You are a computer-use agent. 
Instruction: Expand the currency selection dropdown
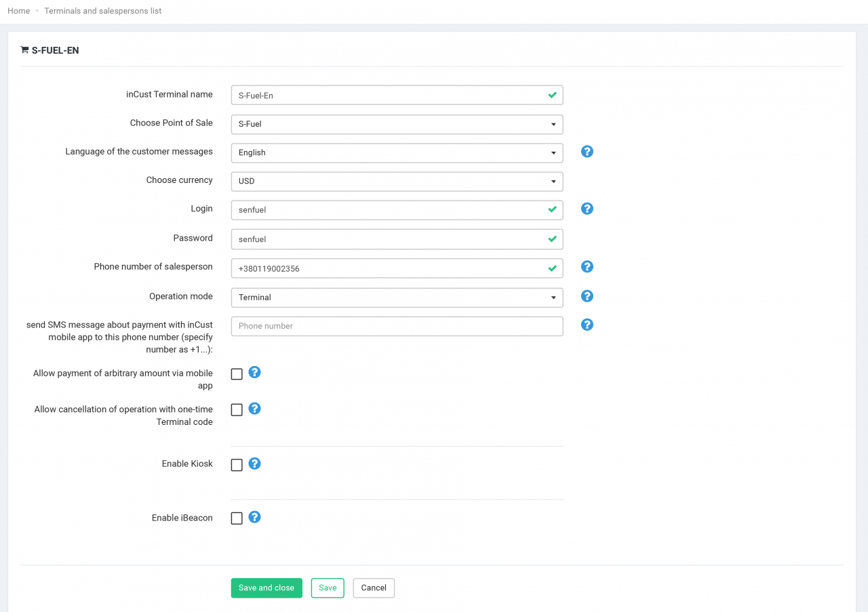click(397, 181)
